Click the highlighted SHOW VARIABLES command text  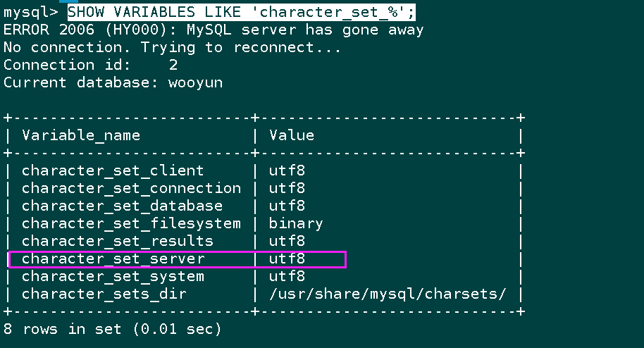[x=242, y=12]
